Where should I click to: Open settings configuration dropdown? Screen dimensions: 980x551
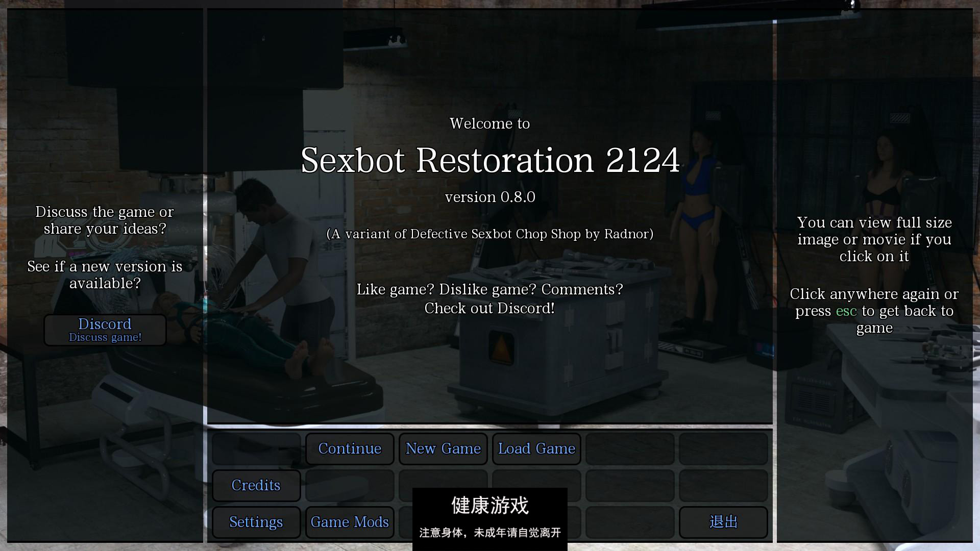(x=256, y=521)
